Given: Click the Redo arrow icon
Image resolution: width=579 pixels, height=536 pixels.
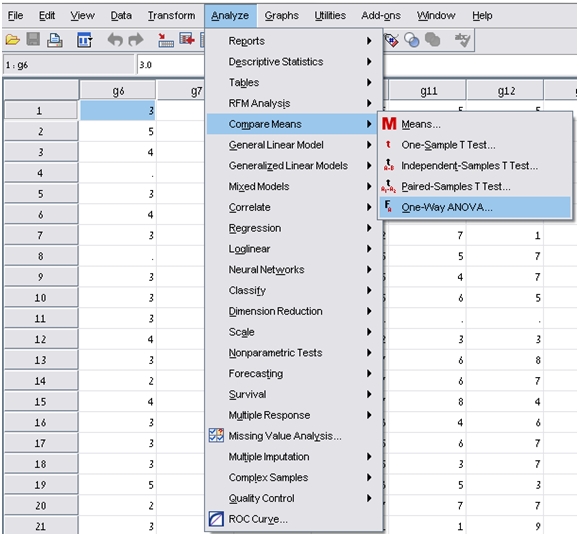Looking at the screenshot, I should 136,39.
